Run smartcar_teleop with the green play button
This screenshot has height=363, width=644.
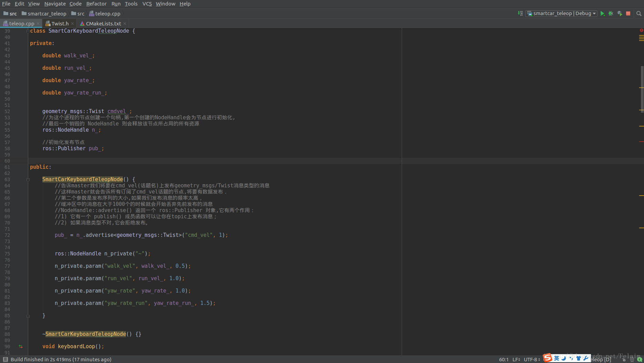tap(602, 13)
